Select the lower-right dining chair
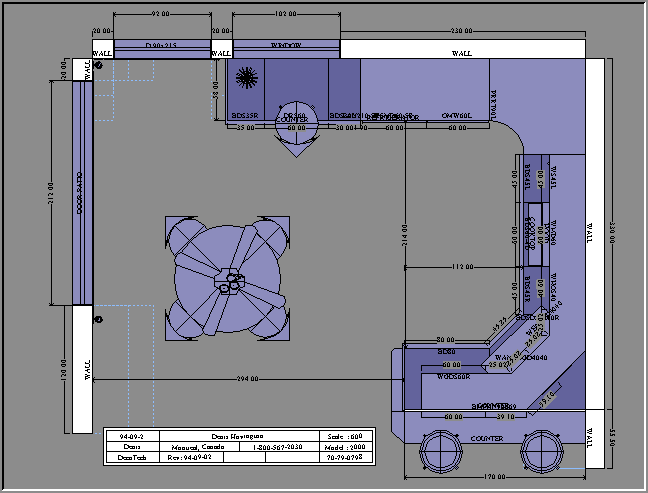 [x=269, y=320]
